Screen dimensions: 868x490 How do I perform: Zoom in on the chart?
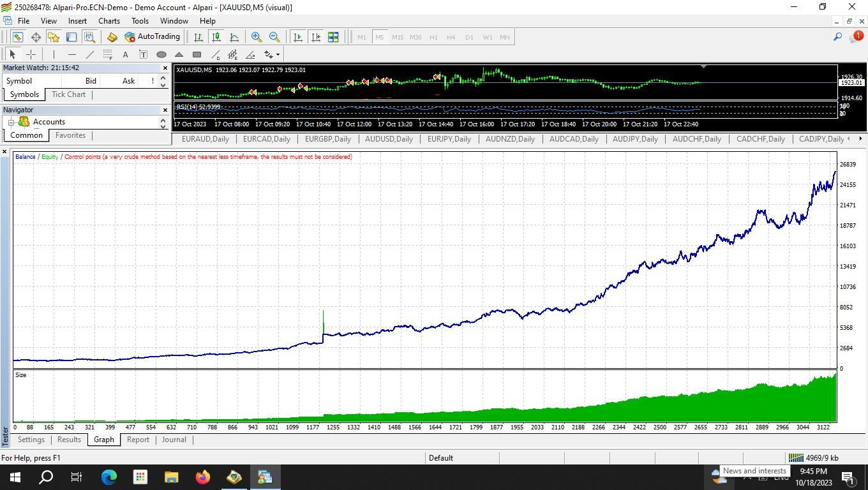(257, 37)
